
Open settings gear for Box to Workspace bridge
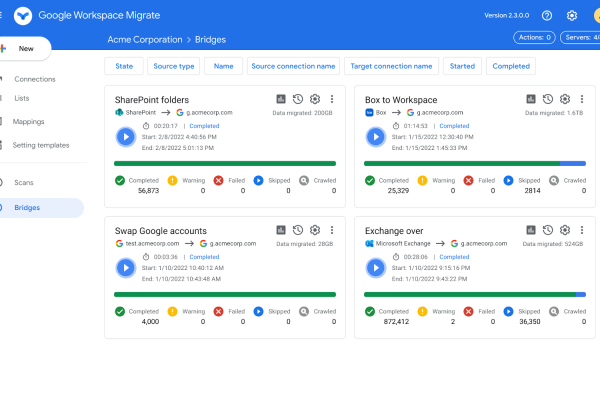point(565,99)
